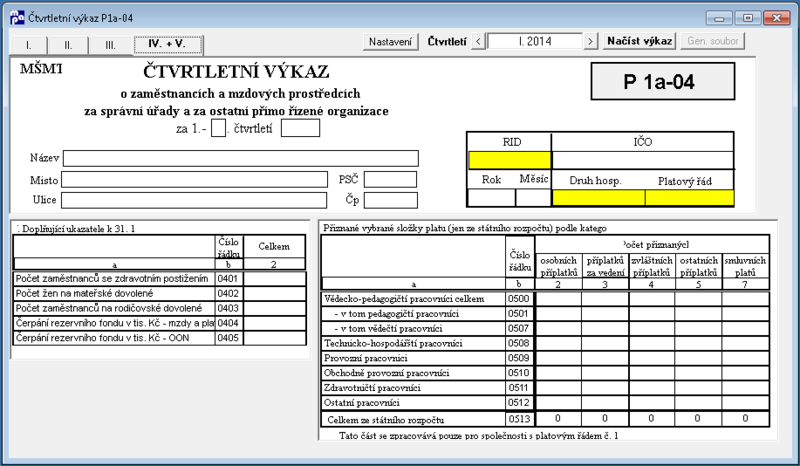Close the Čtvrtletní výkaz window

click(777, 18)
